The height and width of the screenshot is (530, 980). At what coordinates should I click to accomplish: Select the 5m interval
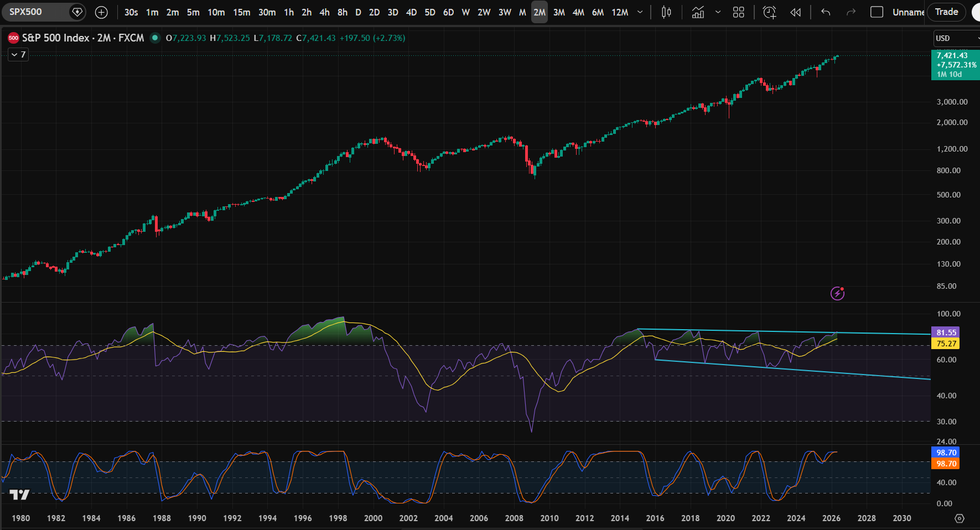[193, 12]
